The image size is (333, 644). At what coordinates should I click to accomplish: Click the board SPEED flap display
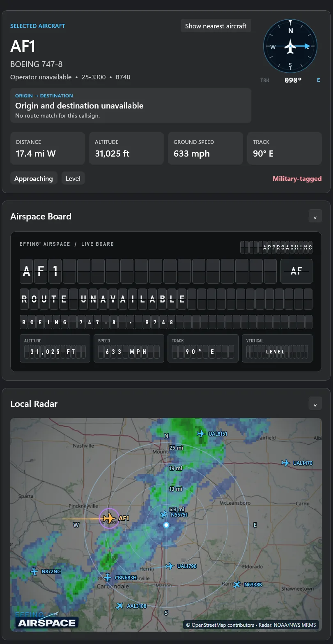pos(129,348)
